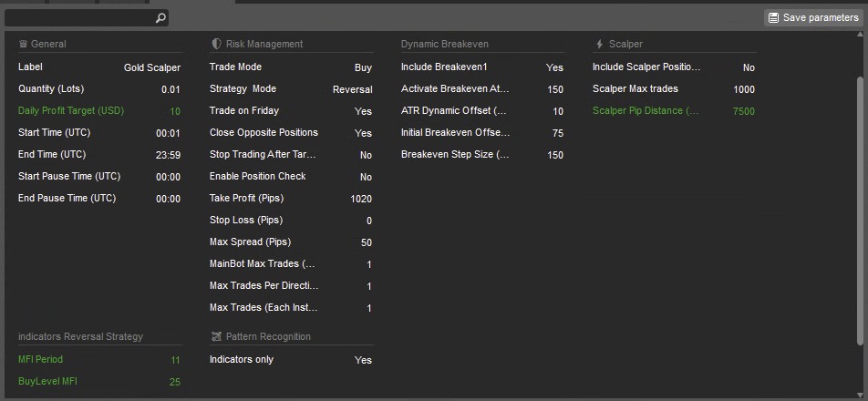Edit the MainBot Max Trades value 1
Image resolution: width=868 pixels, height=401 pixels.
(x=369, y=265)
